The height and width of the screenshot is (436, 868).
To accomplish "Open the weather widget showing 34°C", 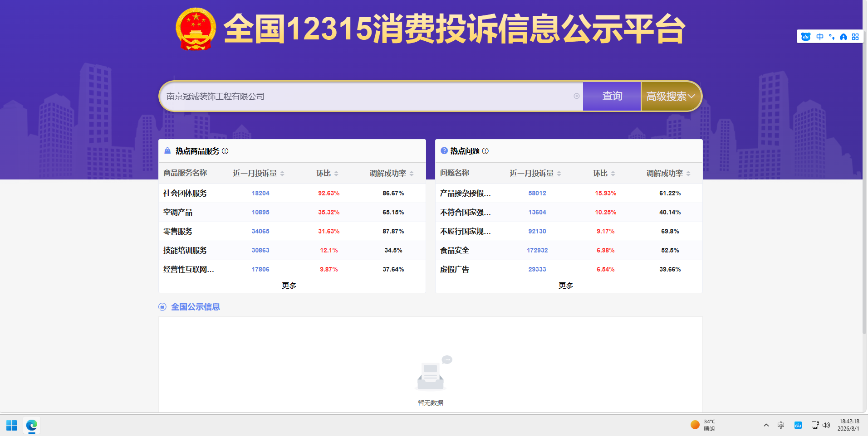I will (x=703, y=425).
